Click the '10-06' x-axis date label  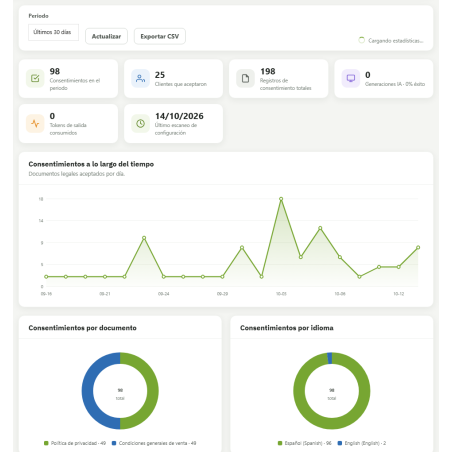point(340,294)
